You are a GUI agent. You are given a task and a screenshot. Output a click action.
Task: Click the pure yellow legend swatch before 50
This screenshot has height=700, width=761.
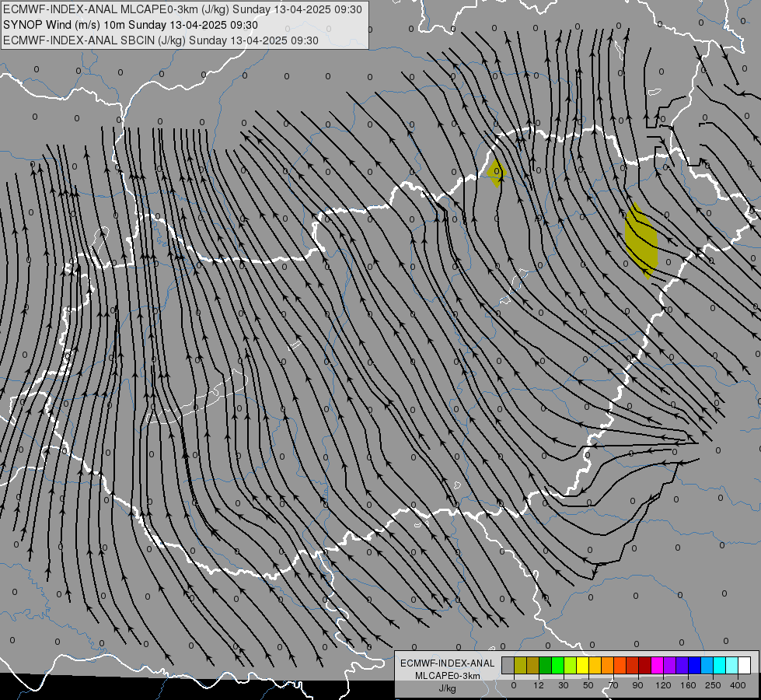(583, 666)
